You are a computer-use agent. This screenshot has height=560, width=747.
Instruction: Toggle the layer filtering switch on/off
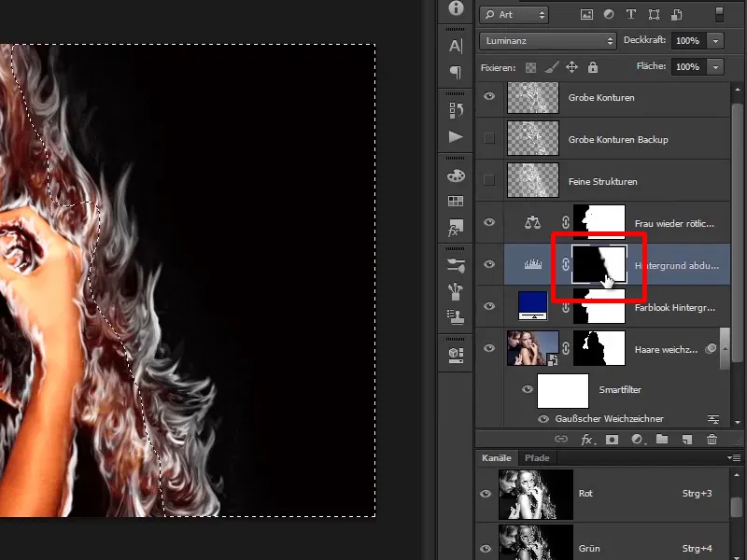[719, 14]
